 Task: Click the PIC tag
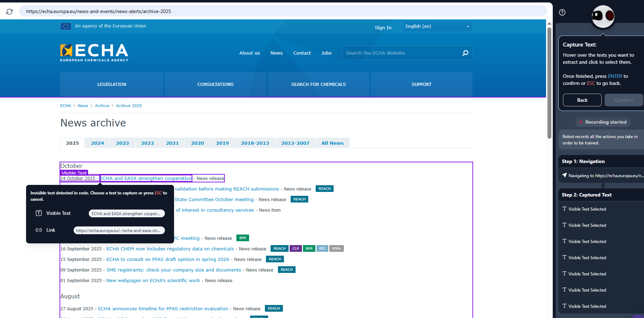coord(322,249)
